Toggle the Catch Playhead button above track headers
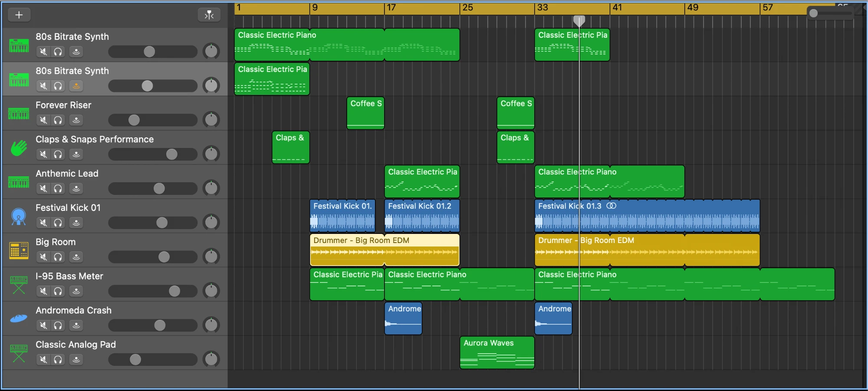868x391 pixels. click(209, 15)
